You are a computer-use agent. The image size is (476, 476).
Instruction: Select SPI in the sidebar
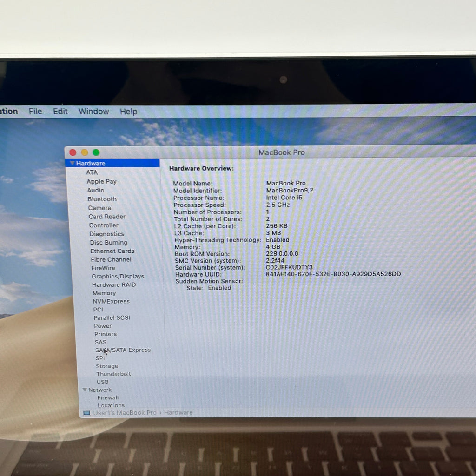[100, 358]
